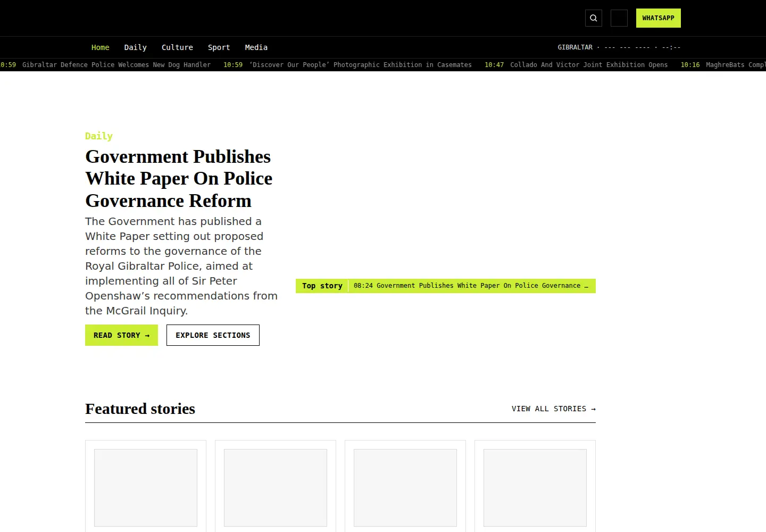Select the Culture navigation item
Viewport: 766px width, 532px height.
177,47
